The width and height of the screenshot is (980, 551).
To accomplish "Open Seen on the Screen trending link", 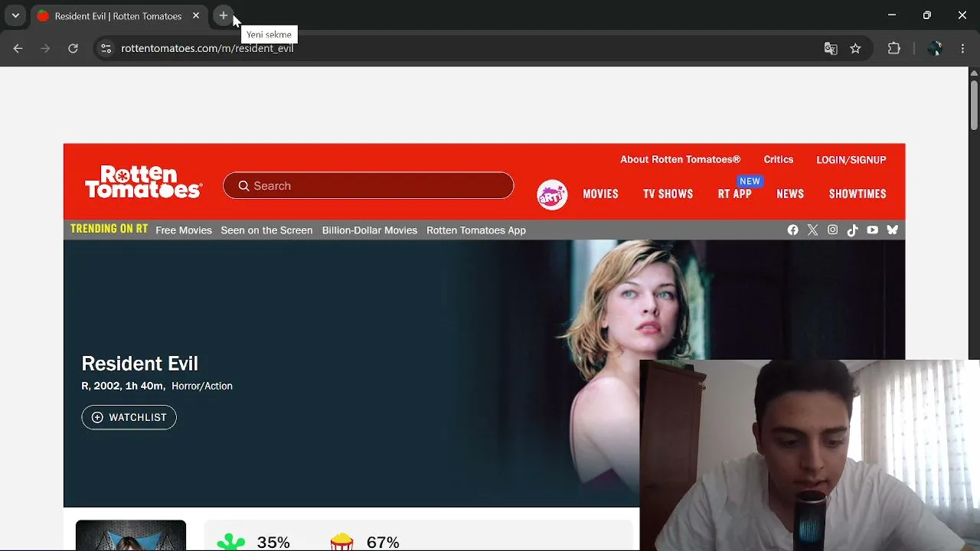I will (266, 230).
